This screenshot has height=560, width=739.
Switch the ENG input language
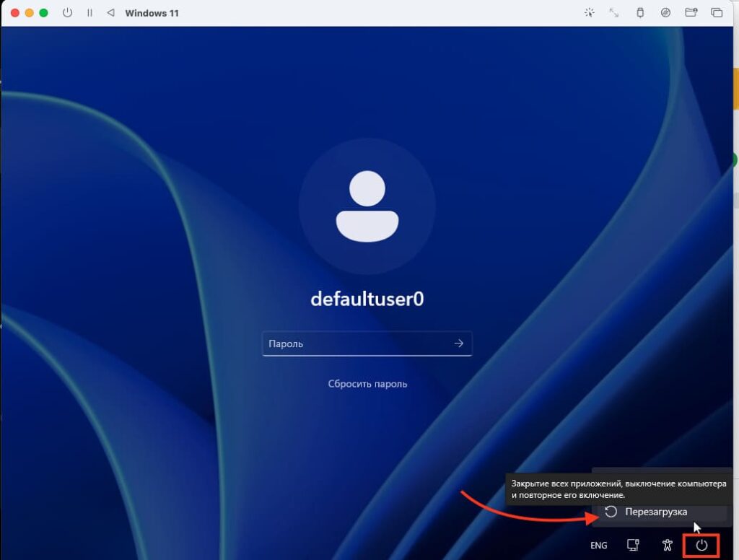[598, 546]
